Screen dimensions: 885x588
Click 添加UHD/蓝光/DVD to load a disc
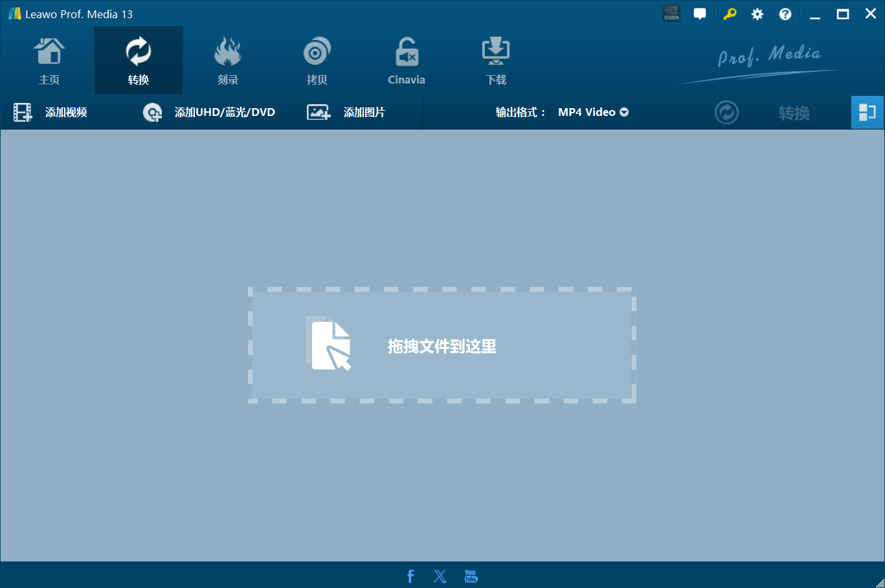(x=212, y=111)
